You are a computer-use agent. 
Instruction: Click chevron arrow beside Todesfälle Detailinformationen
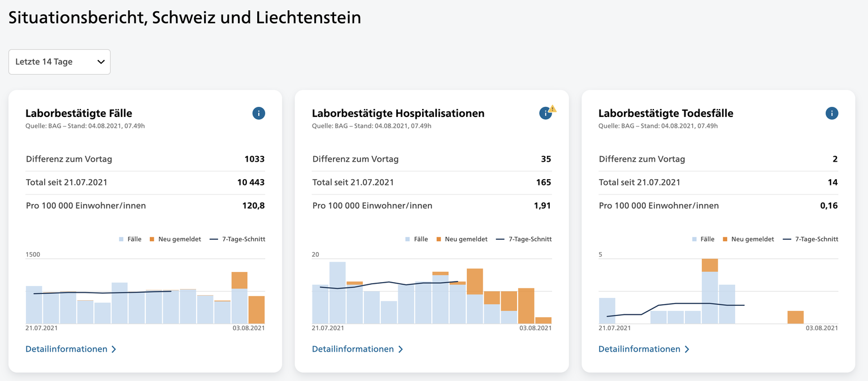click(687, 349)
